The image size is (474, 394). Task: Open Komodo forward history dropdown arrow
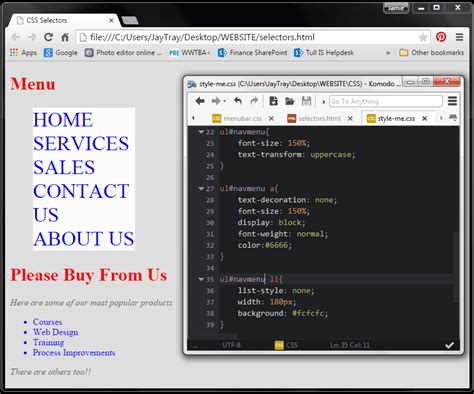click(x=225, y=101)
